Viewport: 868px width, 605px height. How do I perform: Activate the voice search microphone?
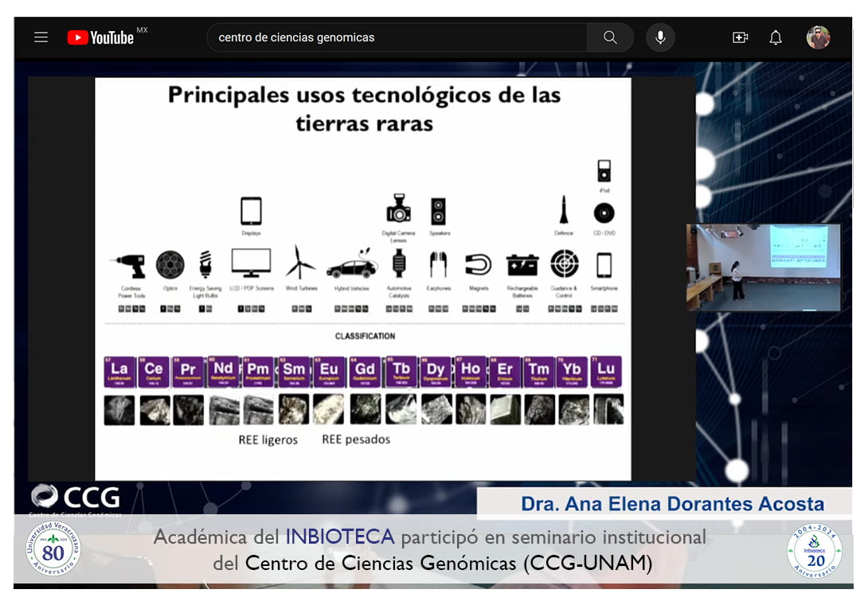pos(660,37)
